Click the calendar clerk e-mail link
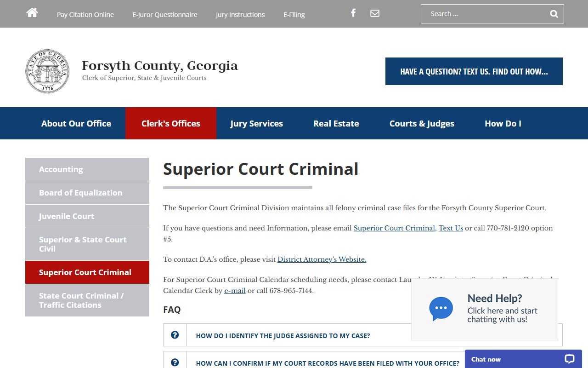Viewport: 588px width, 368px height. pyautogui.click(x=235, y=291)
